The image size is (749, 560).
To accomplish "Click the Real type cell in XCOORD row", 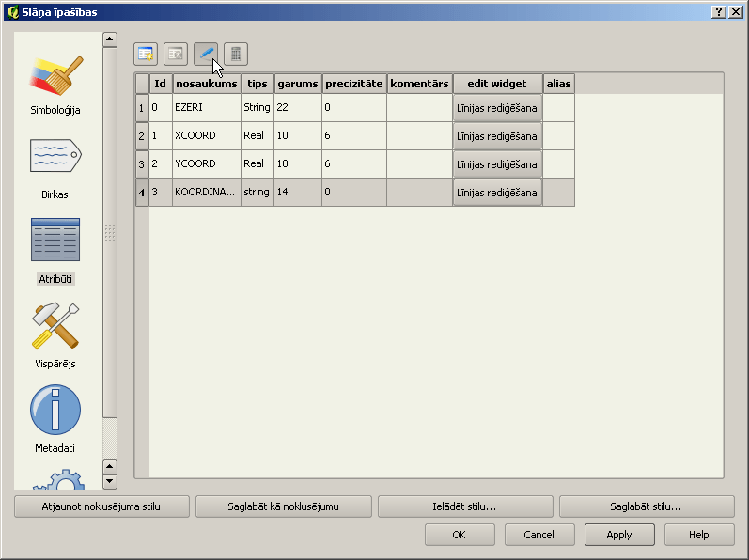I will 257,135.
